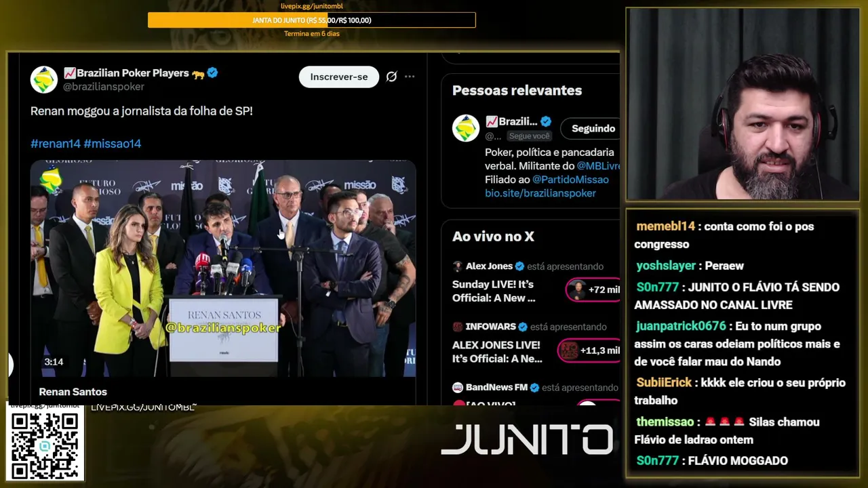The image size is (868, 488).
Task: Click the livepix.gg/junitombl text above the goal bar
Action: tap(312, 6)
